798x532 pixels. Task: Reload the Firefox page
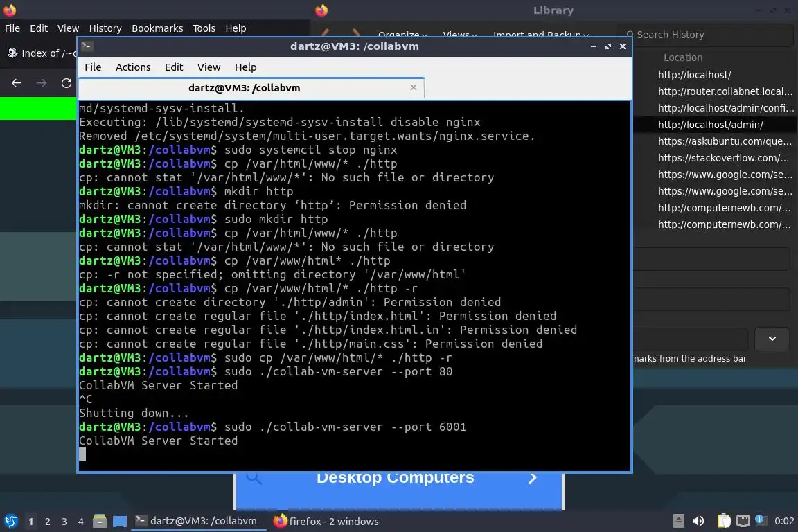(66, 83)
